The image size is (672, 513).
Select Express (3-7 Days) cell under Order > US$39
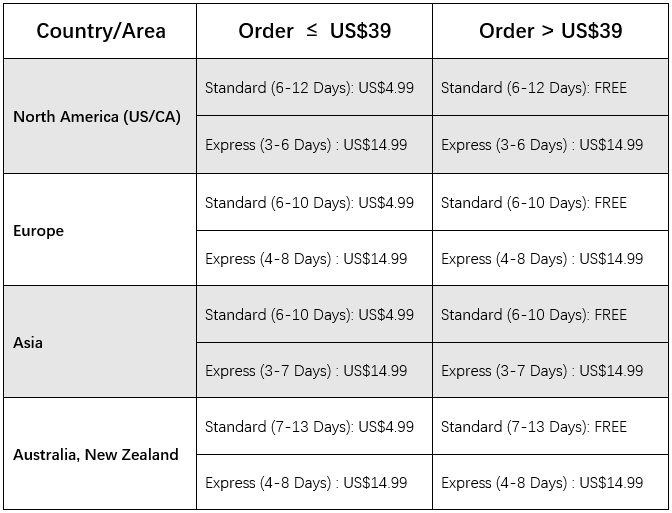550,370
